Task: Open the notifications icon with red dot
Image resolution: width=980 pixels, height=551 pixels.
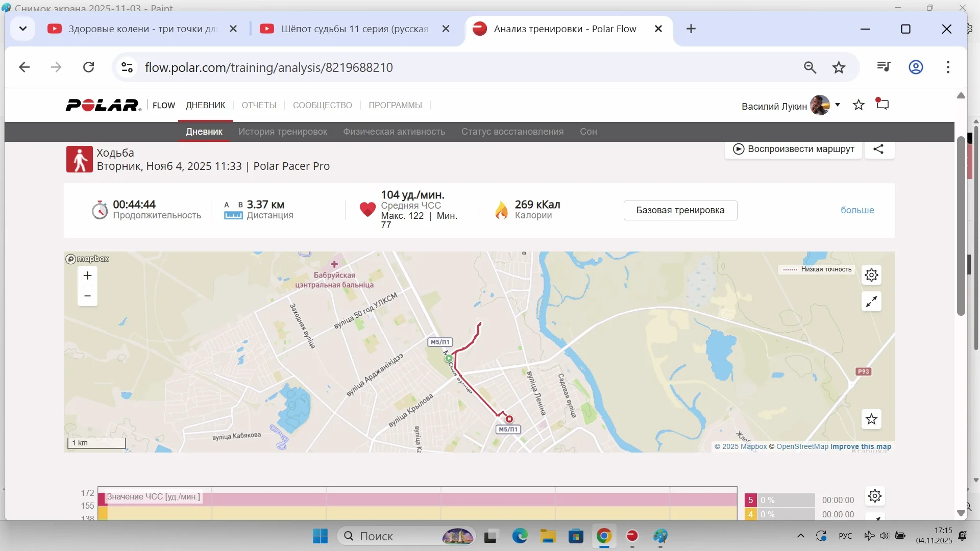Action: tap(883, 105)
